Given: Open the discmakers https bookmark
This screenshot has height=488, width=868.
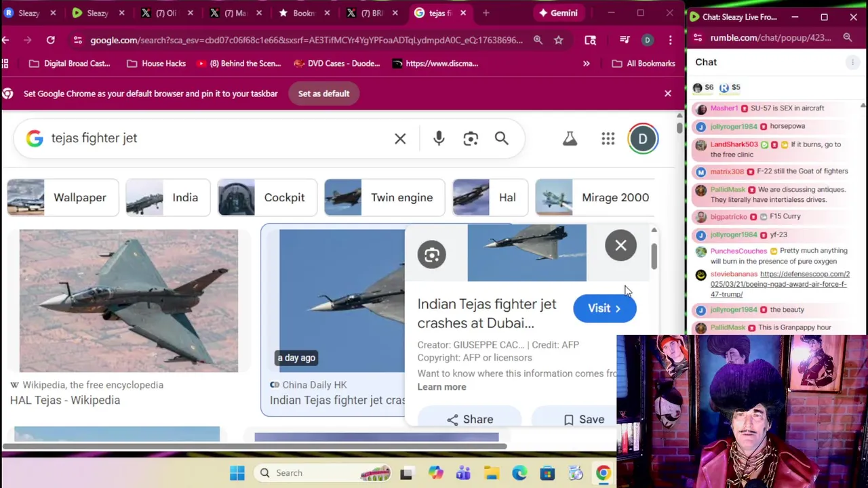Looking at the screenshot, I should 435,63.
